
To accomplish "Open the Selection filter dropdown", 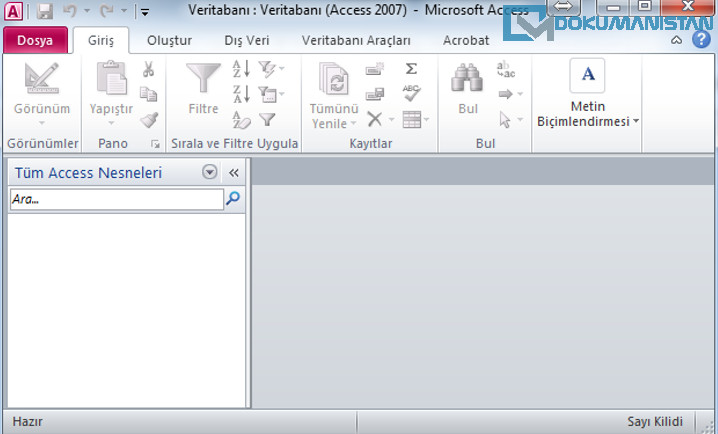I will pyautogui.click(x=272, y=69).
